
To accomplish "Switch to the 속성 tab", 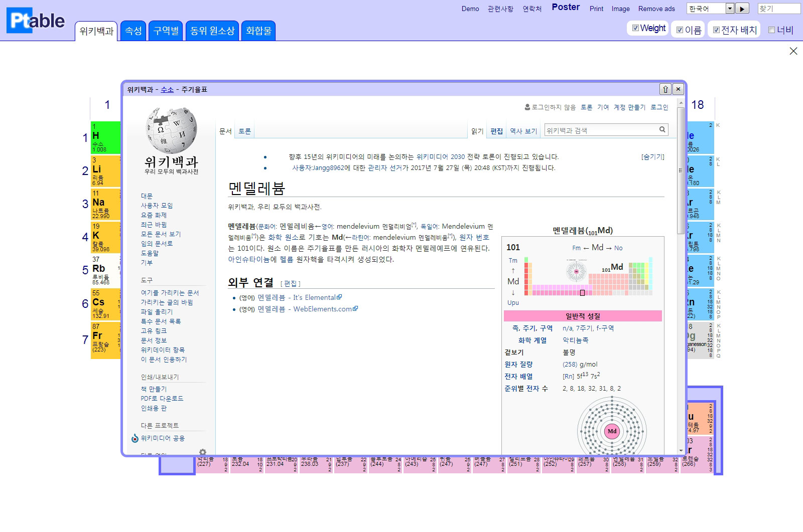I will point(133,31).
